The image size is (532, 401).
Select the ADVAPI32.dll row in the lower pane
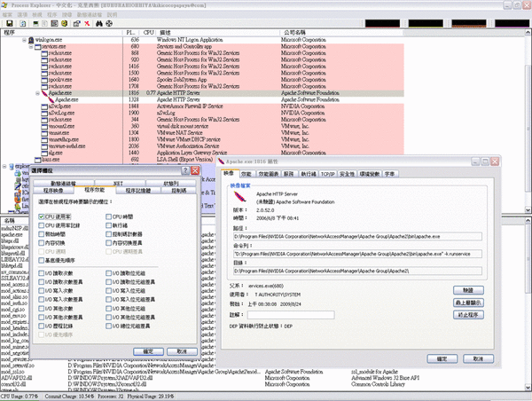click(x=262, y=378)
